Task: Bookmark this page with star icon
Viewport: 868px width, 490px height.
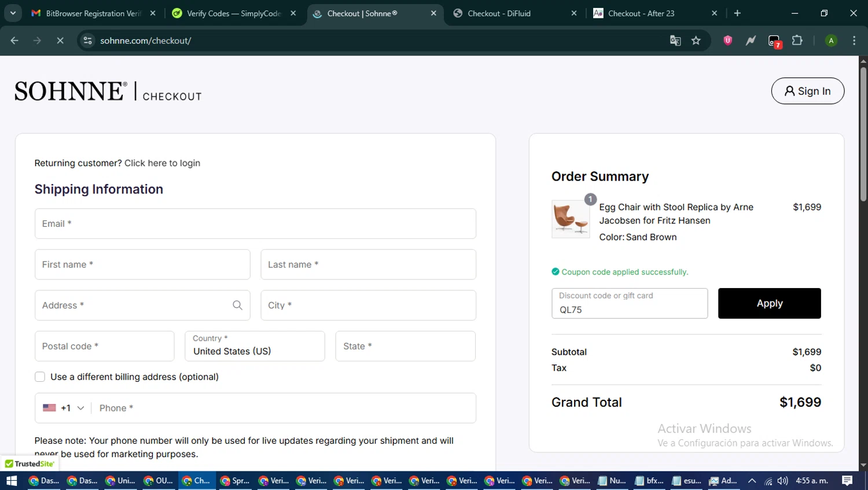Action: pos(696,40)
